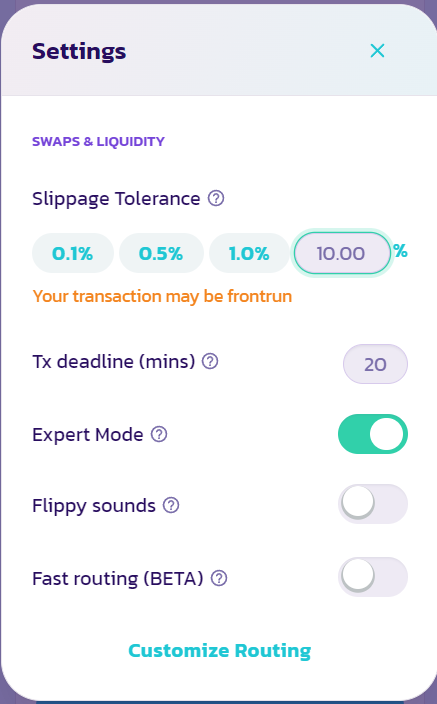Image resolution: width=437 pixels, height=704 pixels.
Task: Click the SWAPS & LIQUIDITY section heading
Action: [98, 141]
